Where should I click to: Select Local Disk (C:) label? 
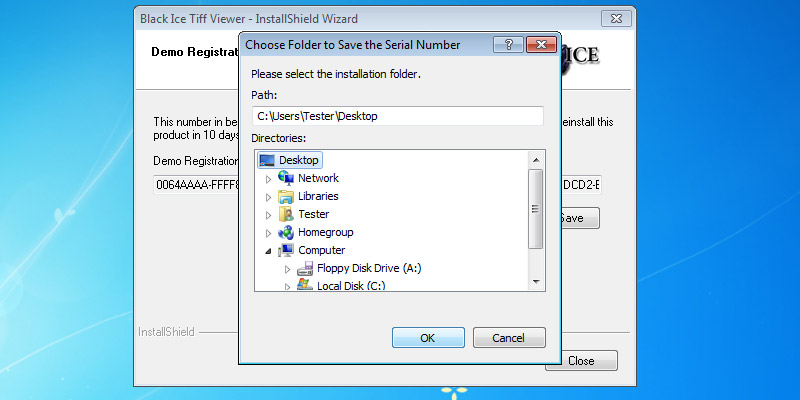[x=352, y=286]
